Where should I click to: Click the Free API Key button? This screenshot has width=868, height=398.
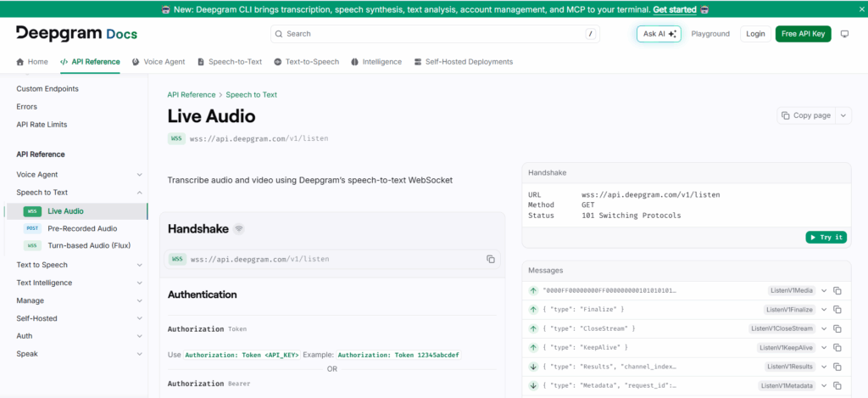coord(803,34)
